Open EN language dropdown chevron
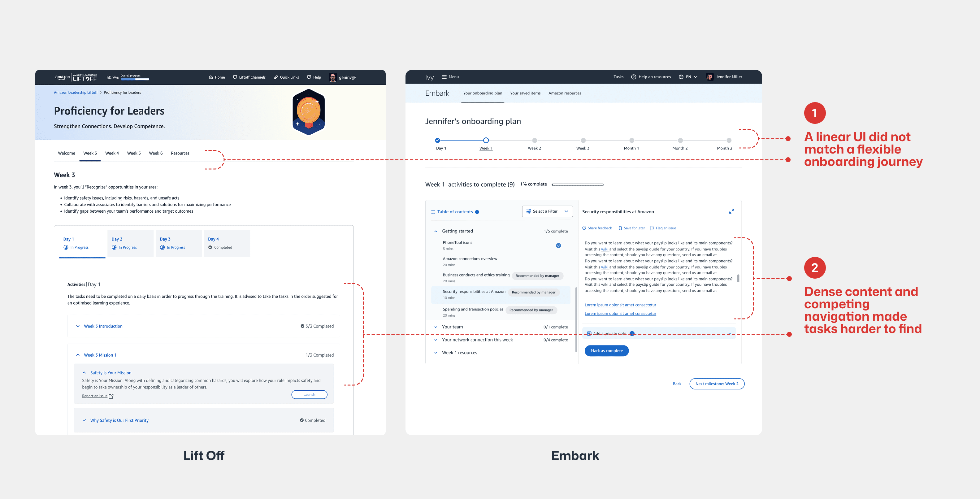Viewport: 980px width, 499px height. (x=696, y=77)
